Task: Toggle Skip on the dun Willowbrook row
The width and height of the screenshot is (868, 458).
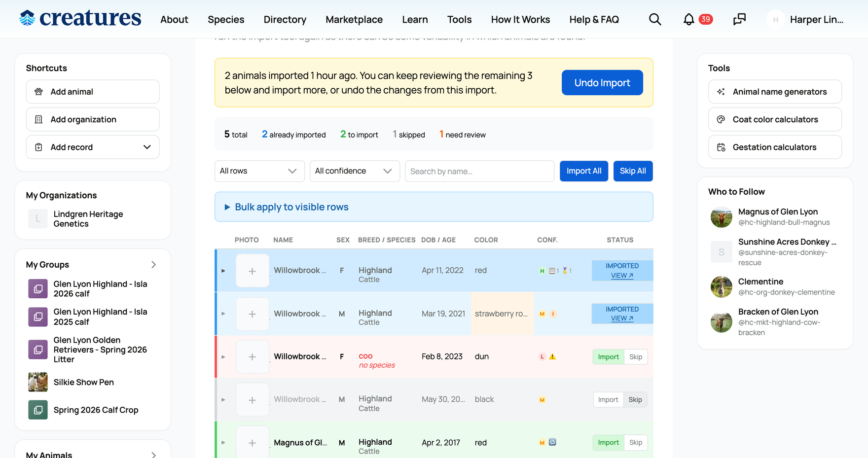Action: (x=636, y=356)
